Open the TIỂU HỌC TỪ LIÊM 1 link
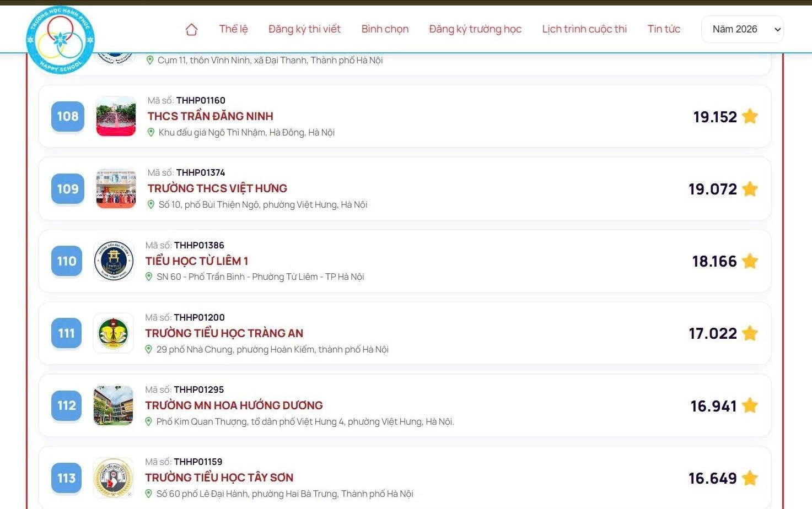 [197, 261]
